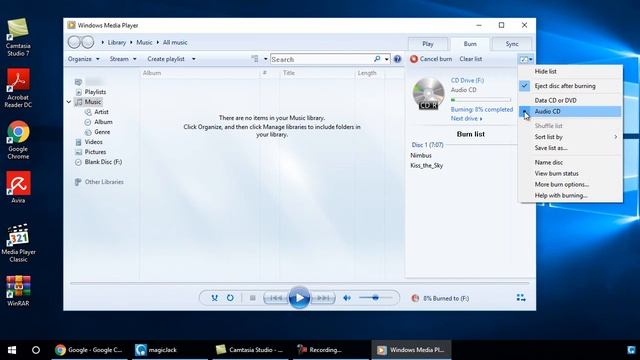Open Google Chrome desktop icon
This screenshot has width=640, height=360.
point(18,140)
